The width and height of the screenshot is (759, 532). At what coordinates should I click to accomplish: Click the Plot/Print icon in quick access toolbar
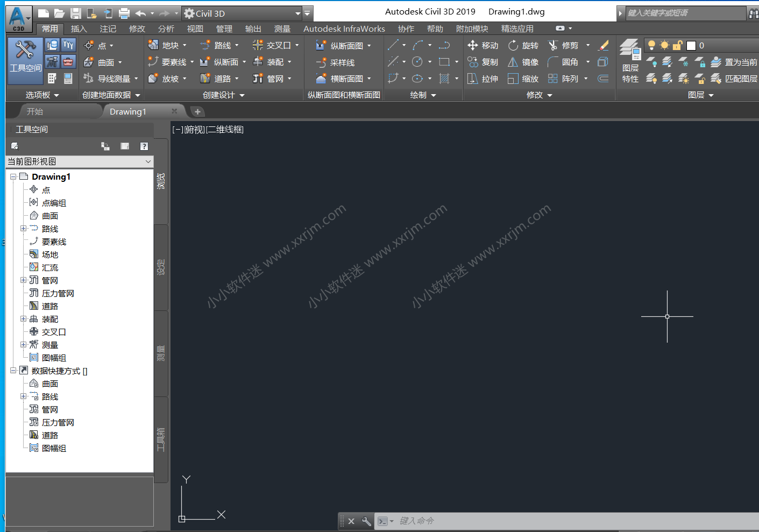point(124,13)
